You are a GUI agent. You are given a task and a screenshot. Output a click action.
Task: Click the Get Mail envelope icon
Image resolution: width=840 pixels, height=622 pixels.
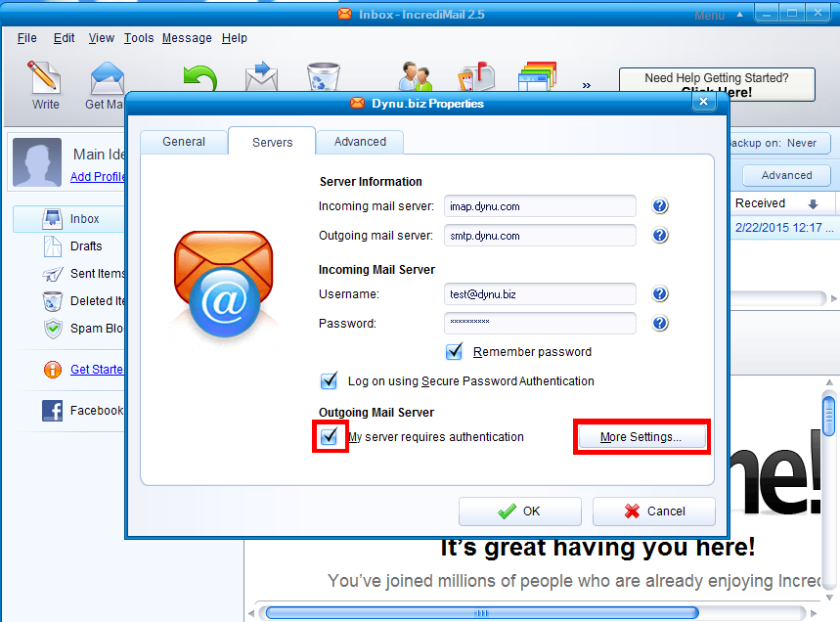pos(108,78)
